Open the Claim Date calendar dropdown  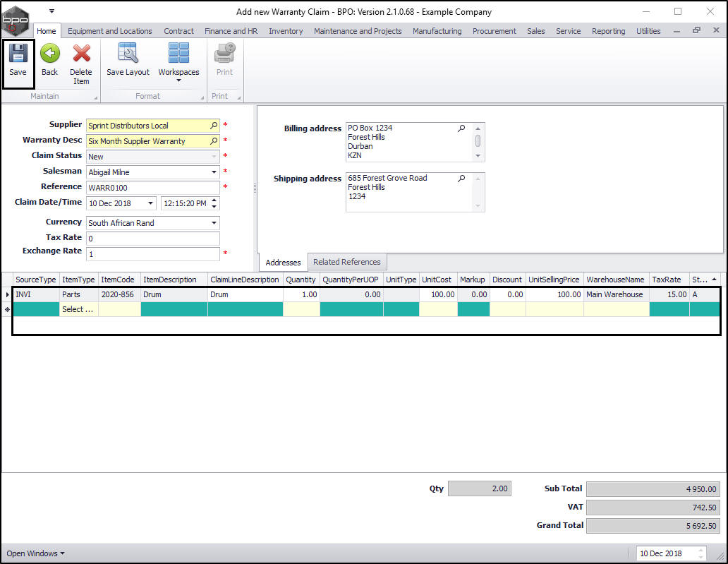[x=150, y=203]
